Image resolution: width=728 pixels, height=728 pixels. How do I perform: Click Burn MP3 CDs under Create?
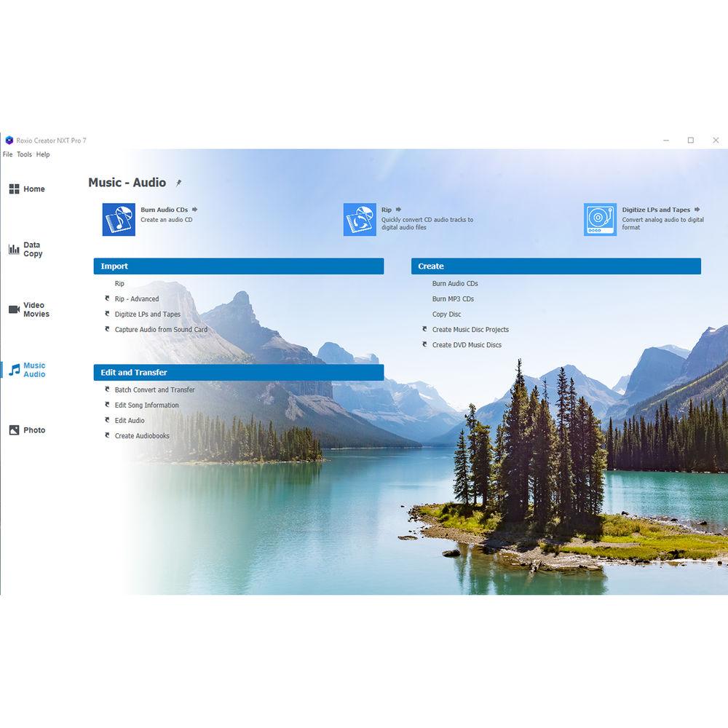[453, 299]
